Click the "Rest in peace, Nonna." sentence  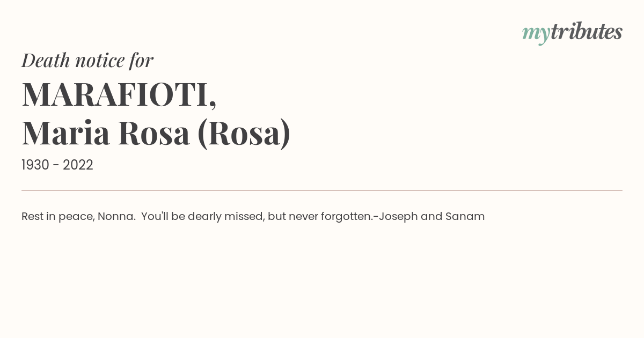(x=78, y=216)
